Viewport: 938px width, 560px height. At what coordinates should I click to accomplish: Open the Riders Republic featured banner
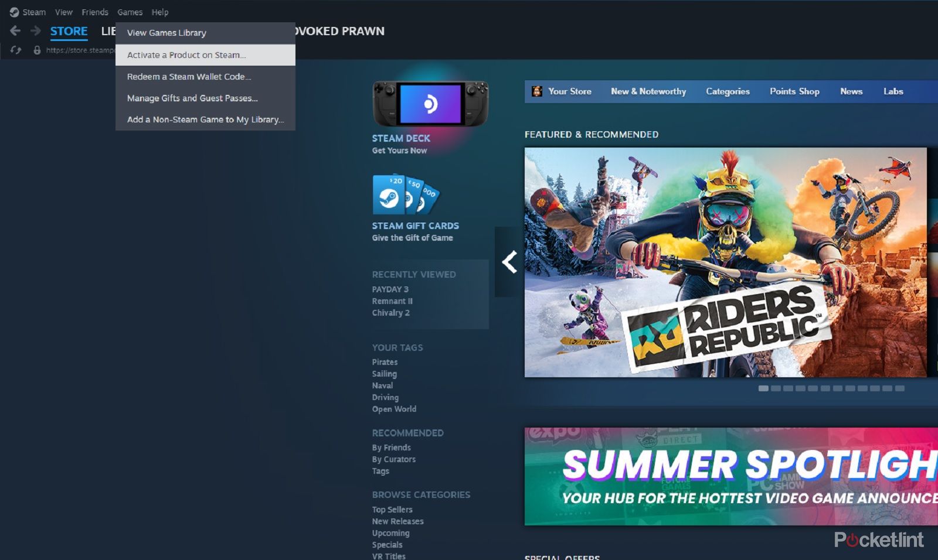[x=726, y=262]
